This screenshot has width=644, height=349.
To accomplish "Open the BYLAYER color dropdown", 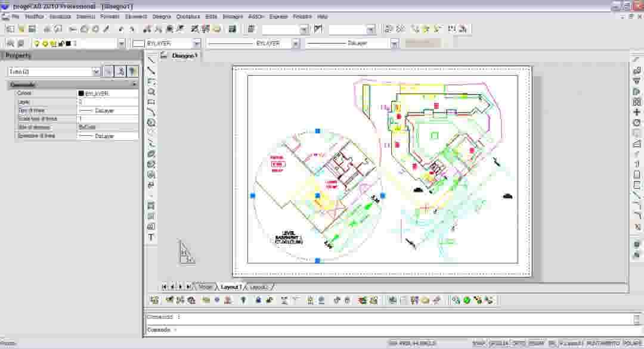I will point(197,43).
